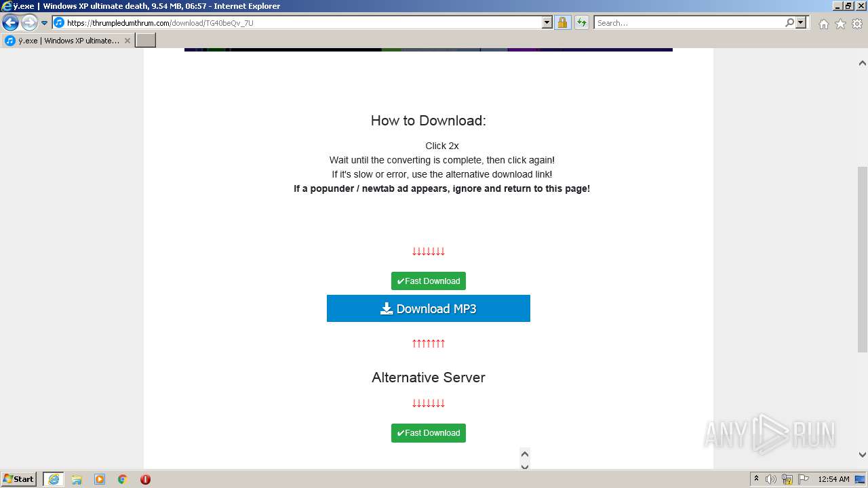Open the Tools gear icon
The height and width of the screenshot is (488, 868).
point(857,24)
